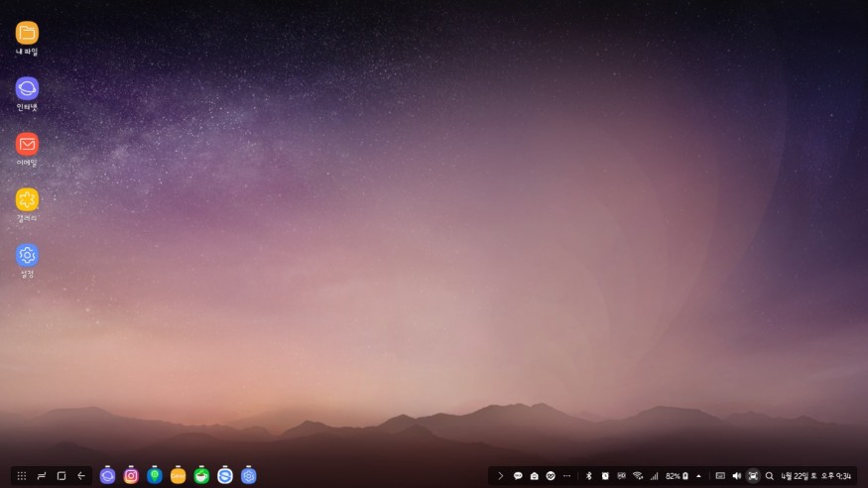Toggle Wi-Fi icon in status tray

(x=638, y=476)
